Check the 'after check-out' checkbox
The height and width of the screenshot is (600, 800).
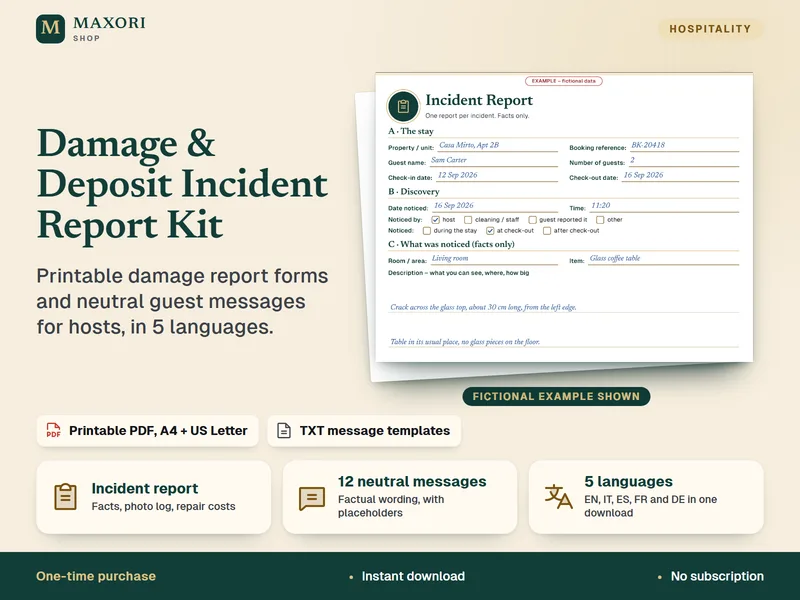pos(547,231)
